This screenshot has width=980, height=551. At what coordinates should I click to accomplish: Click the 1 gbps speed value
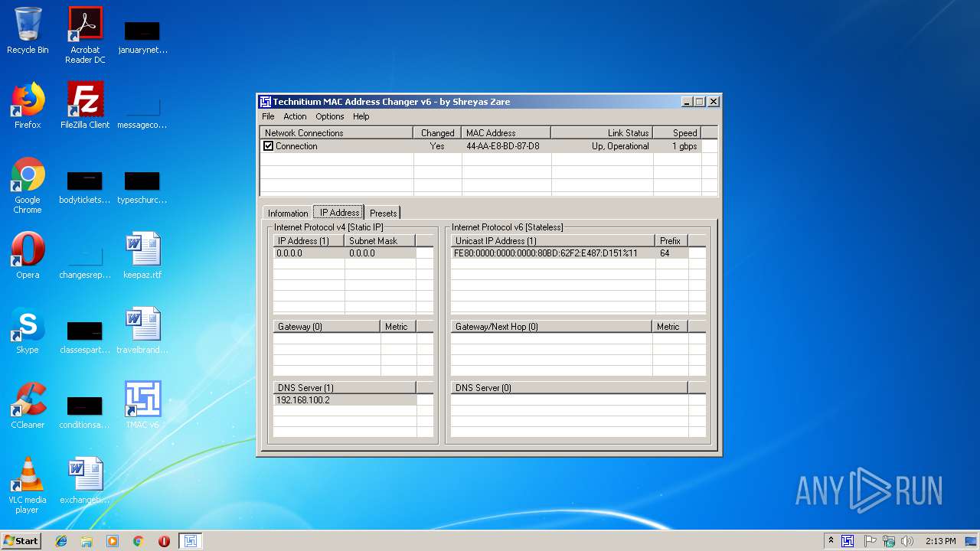click(x=684, y=146)
